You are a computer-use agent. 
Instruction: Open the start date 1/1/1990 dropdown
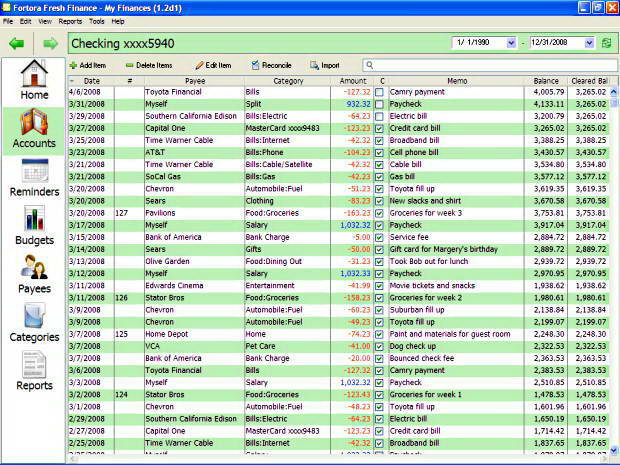click(x=511, y=44)
